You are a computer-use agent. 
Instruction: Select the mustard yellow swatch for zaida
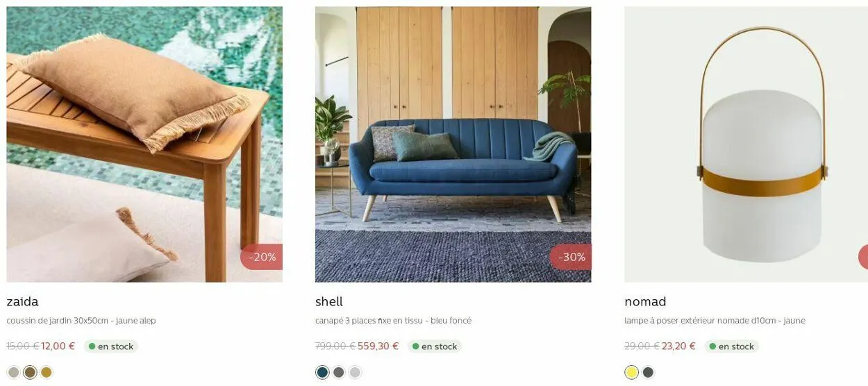click(47, 373)
